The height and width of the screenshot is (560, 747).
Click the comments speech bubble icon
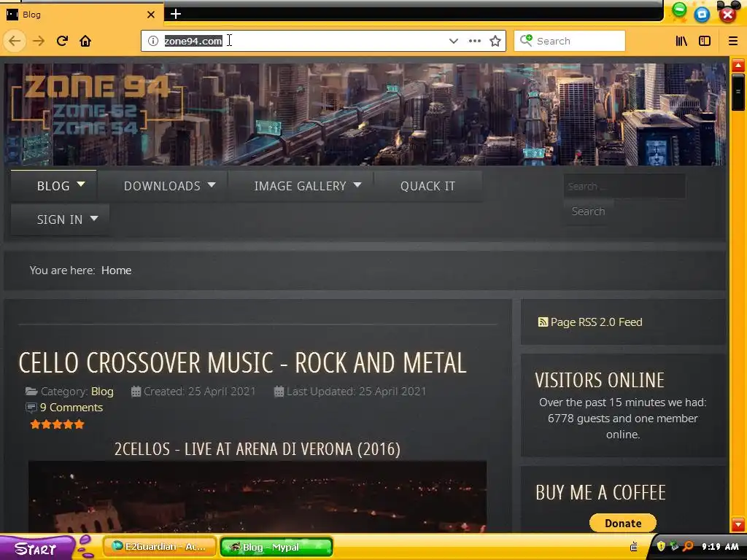pyautogui.click(x=31, y=408)
